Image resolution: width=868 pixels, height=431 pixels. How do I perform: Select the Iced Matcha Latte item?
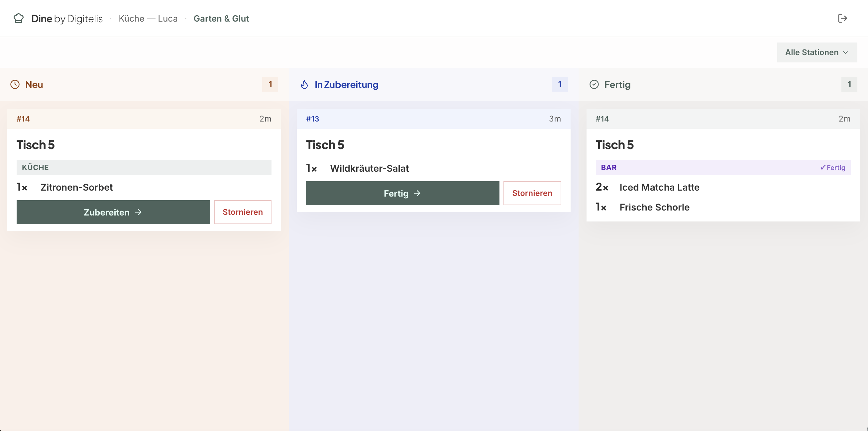(x=659, y=187)
